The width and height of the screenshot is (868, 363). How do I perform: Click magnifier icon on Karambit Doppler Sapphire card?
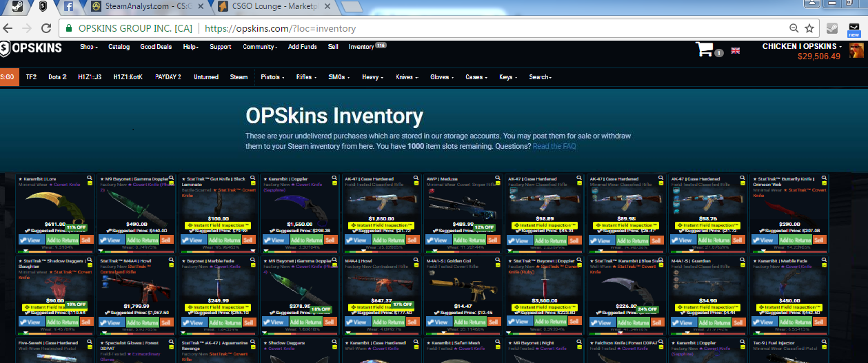point(335,177)
